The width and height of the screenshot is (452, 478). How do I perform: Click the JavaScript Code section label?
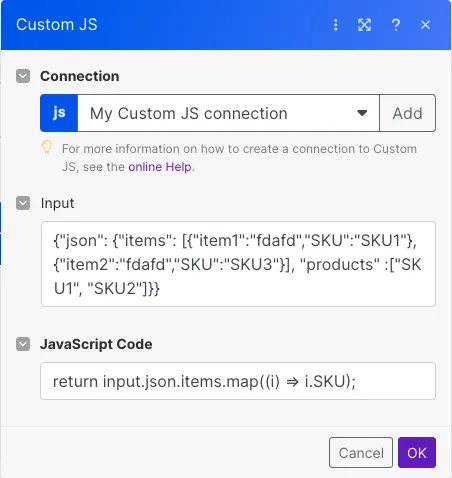[96, 344]
